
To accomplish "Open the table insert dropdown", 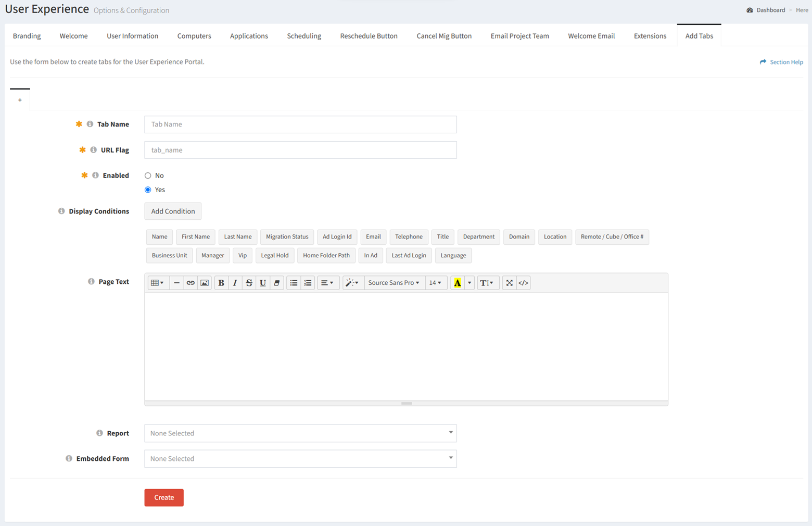I will tap(158, 283).
